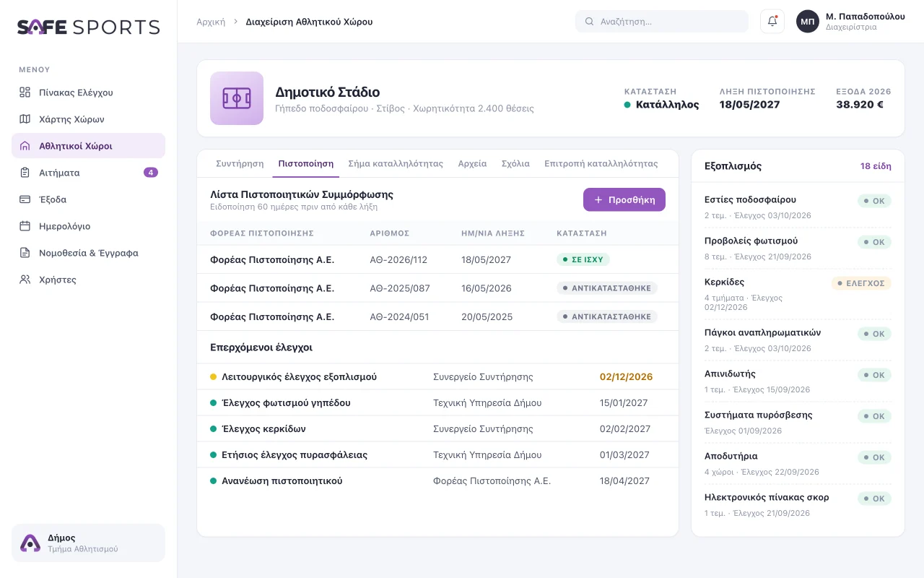
Task: Click the Έξοδα card icon in sidebar
Action: point(25,199)
